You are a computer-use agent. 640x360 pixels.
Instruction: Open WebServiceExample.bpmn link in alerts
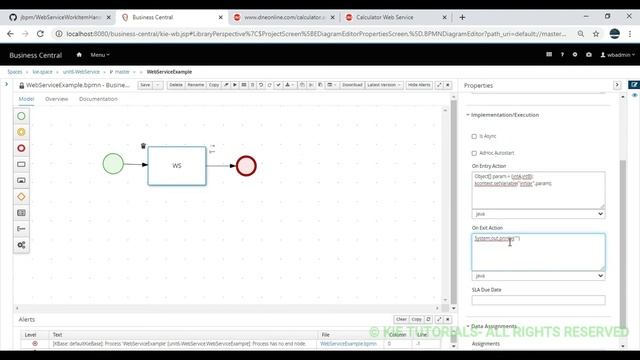click(x=348, y=344)
